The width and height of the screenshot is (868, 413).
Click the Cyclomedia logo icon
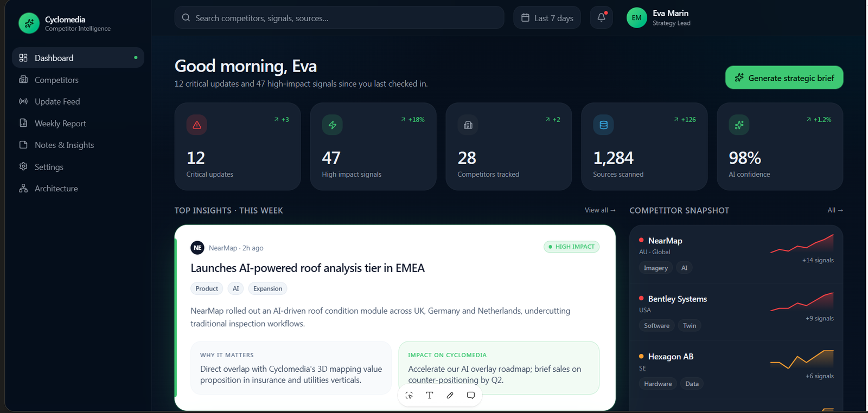coord(29,23)
